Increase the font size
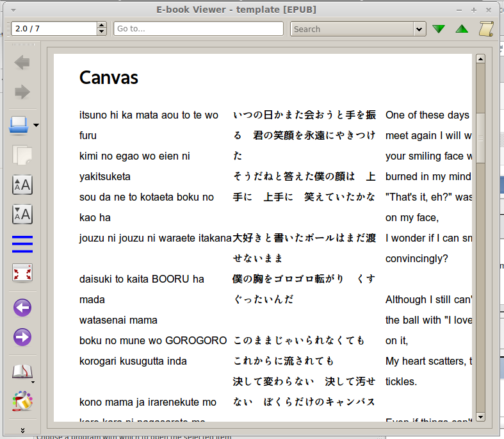This screenshot has width=504, height=439. pyautogui.click(x=22, y=185)
